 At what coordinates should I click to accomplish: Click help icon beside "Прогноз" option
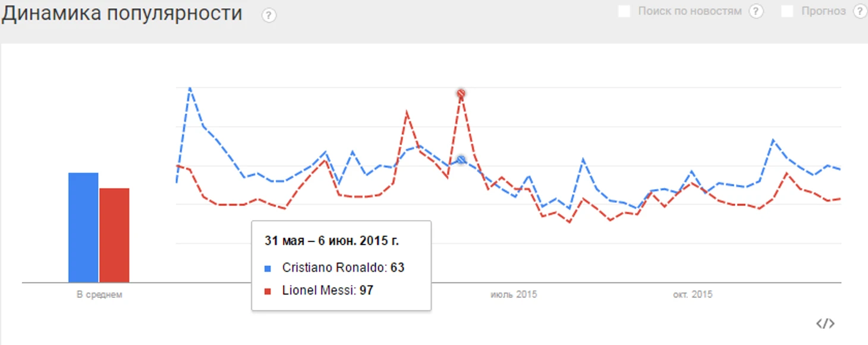[859, 11]
